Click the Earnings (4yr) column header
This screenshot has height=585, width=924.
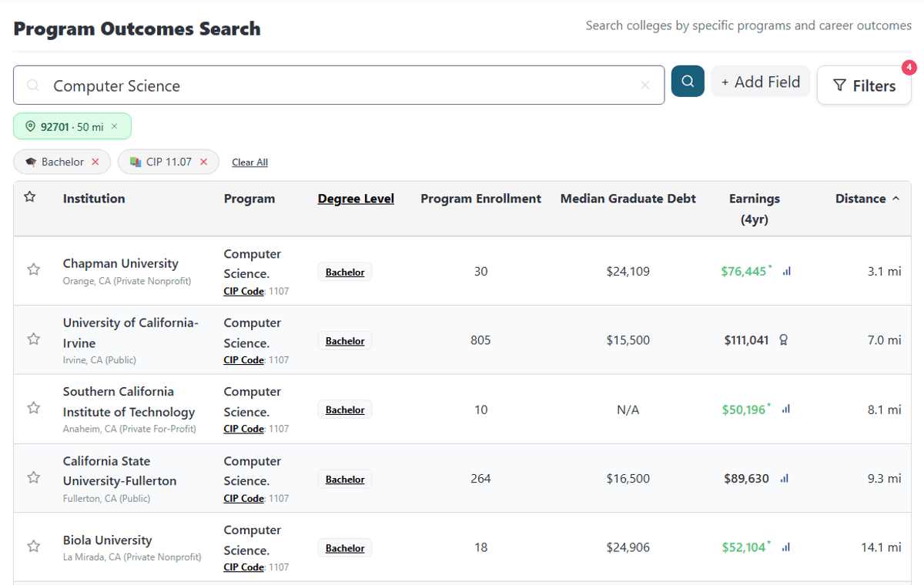coord(755,209)
